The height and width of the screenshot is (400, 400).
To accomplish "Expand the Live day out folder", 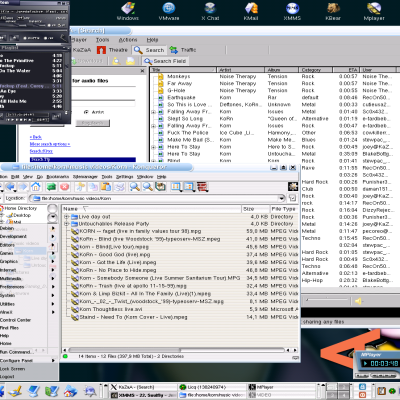I will (66, 217).
